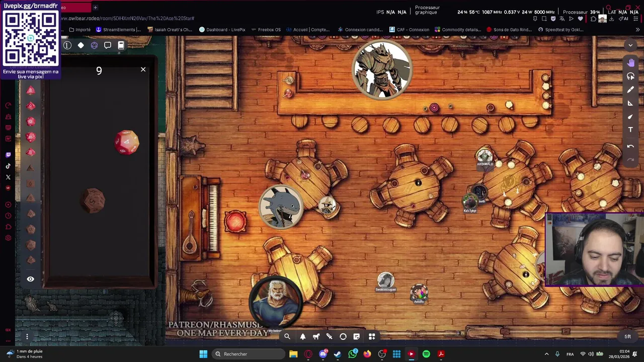Undo last action in Owlbear toolbar
The height and width of the screenshot is (362, 644).
pyautogui.click(x=630, y=146)
